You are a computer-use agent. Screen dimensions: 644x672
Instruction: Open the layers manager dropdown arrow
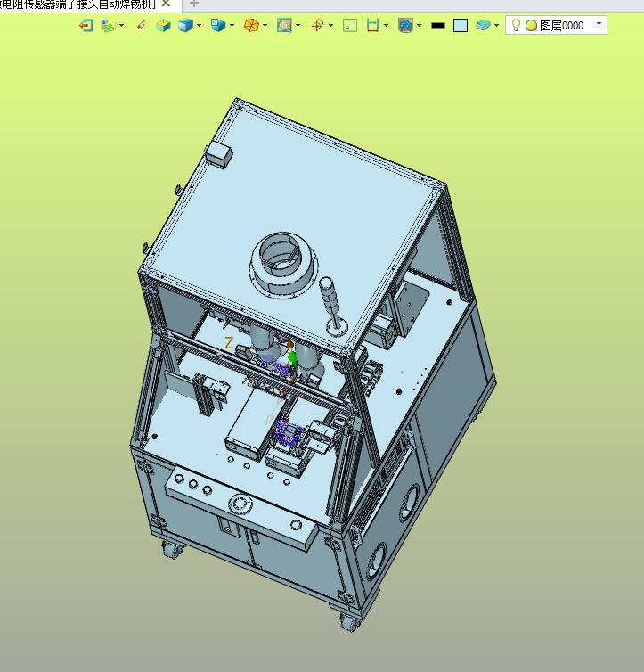(x=497, y=26)
